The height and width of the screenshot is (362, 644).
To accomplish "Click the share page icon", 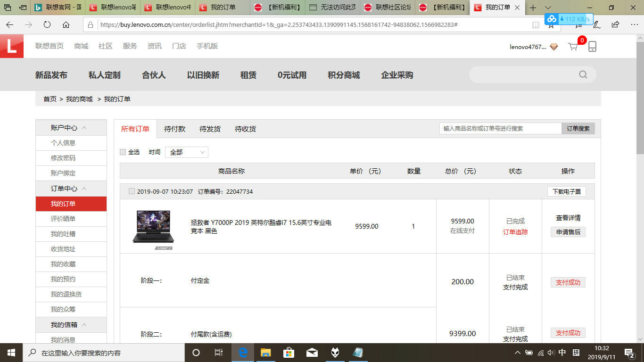I will [x=615, y=25].
